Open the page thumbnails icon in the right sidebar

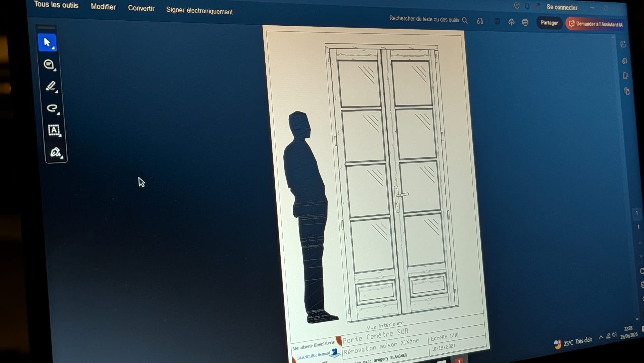coord(627,91)
